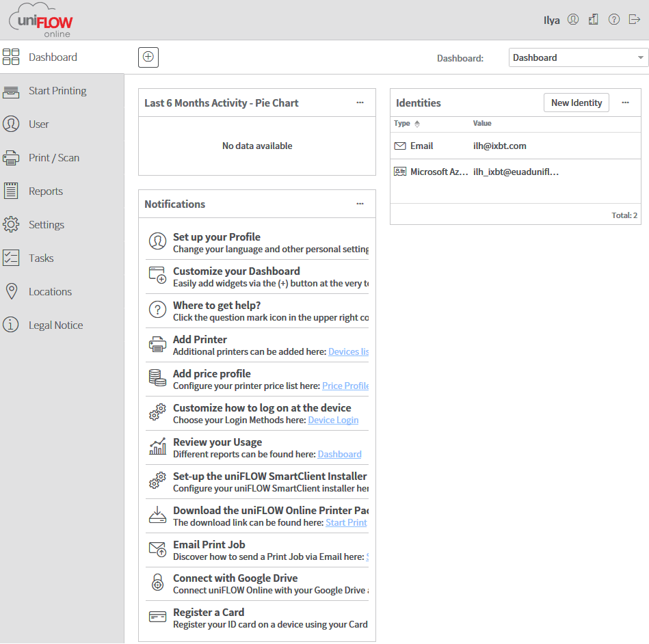
Task: Click the Settings gear icon in sidebar
Action: (x=11, y=224)
